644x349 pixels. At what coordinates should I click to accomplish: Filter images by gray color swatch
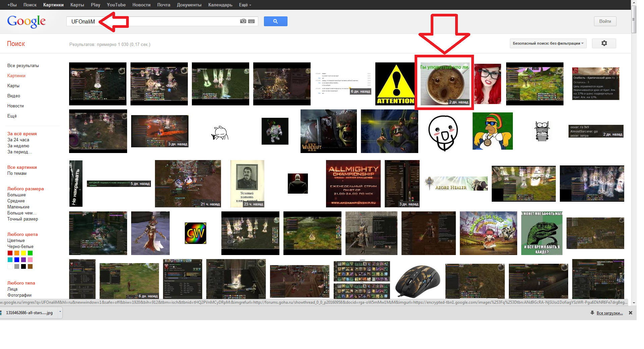coord(17,266)
